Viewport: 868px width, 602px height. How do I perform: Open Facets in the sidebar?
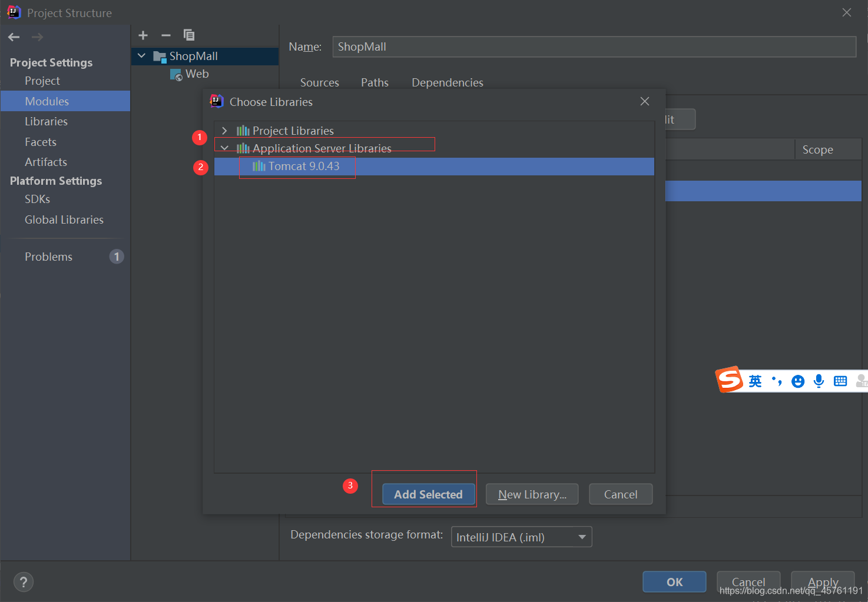[x=41, y=142]
